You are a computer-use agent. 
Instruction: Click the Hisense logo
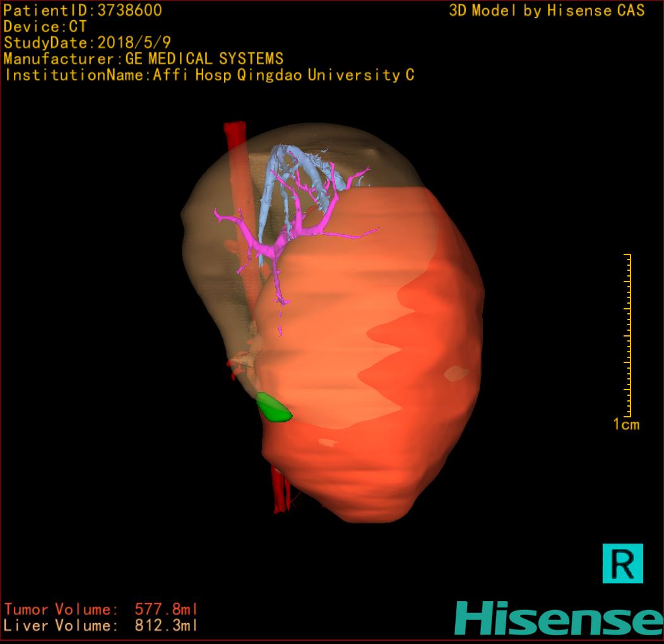point(558,618)
